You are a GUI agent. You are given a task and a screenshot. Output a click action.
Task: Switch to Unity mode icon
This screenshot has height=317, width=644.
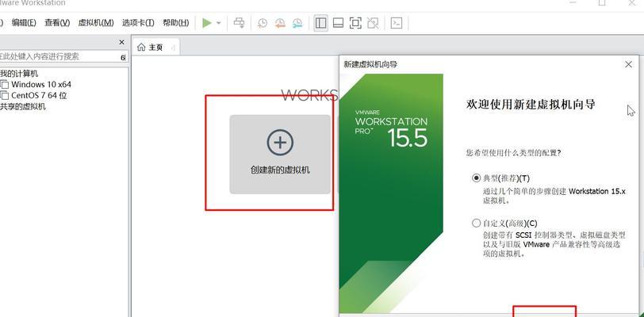coord(373,23)
